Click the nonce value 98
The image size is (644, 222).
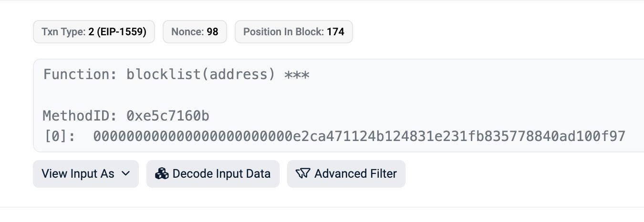213,32
